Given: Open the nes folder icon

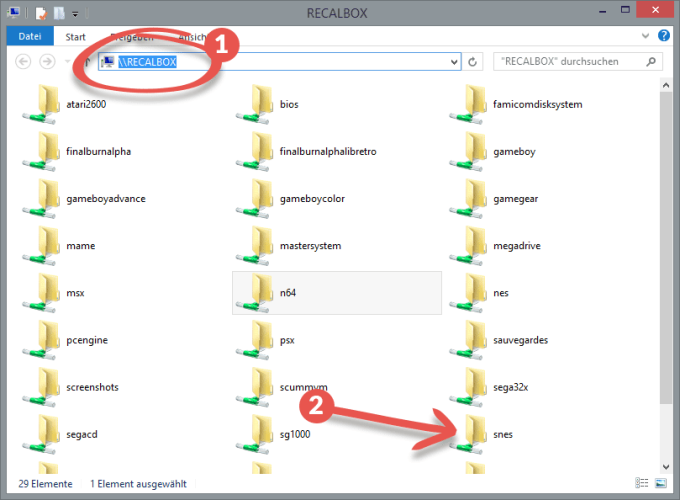Looking at the screenshot, I should pos(468,293).
